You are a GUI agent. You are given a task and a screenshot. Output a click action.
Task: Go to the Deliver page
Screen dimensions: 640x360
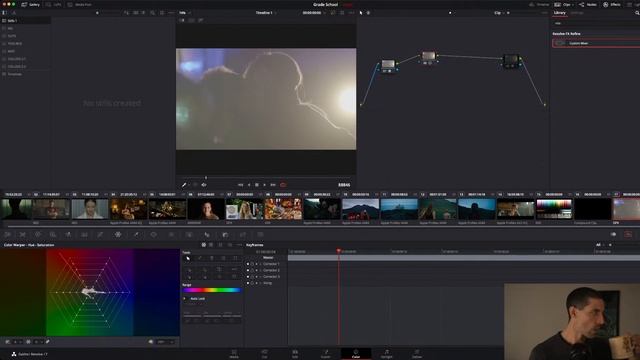click(416, 353)
